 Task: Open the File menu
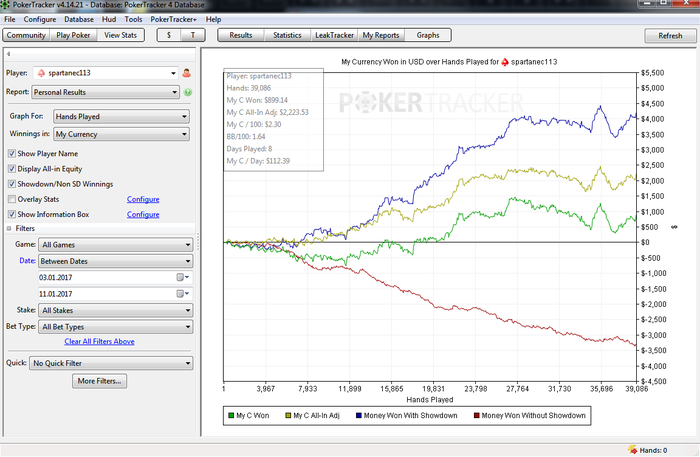[9, 19]
